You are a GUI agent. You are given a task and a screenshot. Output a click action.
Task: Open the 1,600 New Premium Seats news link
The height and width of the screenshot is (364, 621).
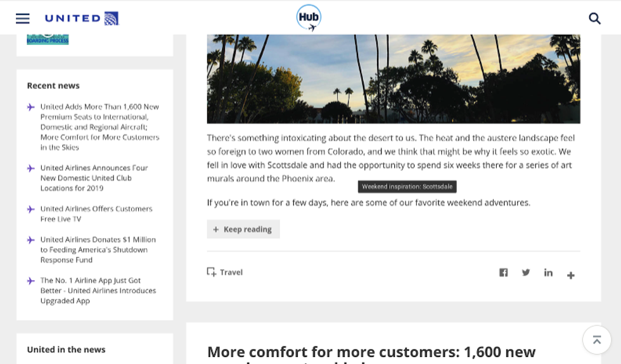click(99, 127)
